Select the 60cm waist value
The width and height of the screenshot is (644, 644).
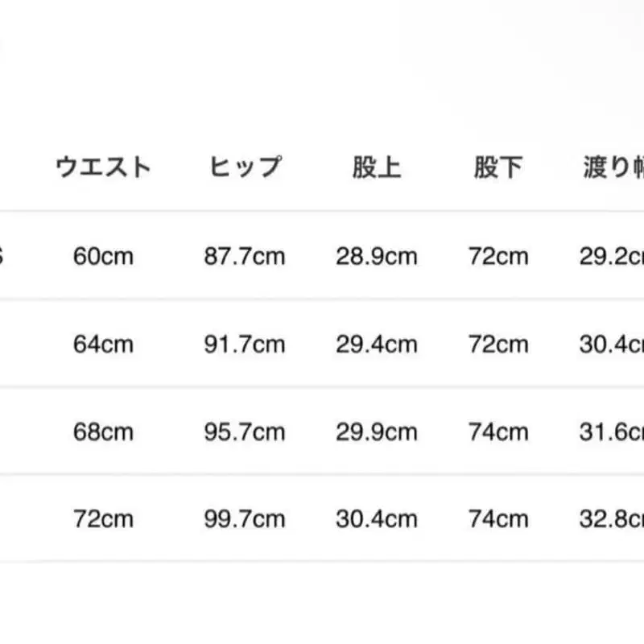coord(103,257)
